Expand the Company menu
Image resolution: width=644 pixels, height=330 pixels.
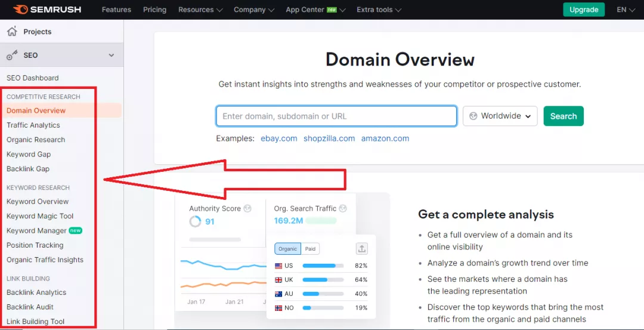click(x=254, y=10)
